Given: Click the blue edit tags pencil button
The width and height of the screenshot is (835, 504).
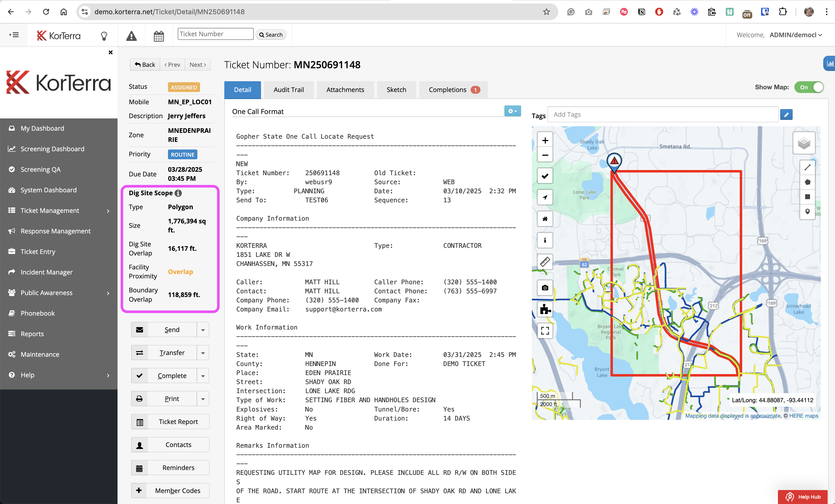Looking at the screenshot, I should tap(786, 115).
